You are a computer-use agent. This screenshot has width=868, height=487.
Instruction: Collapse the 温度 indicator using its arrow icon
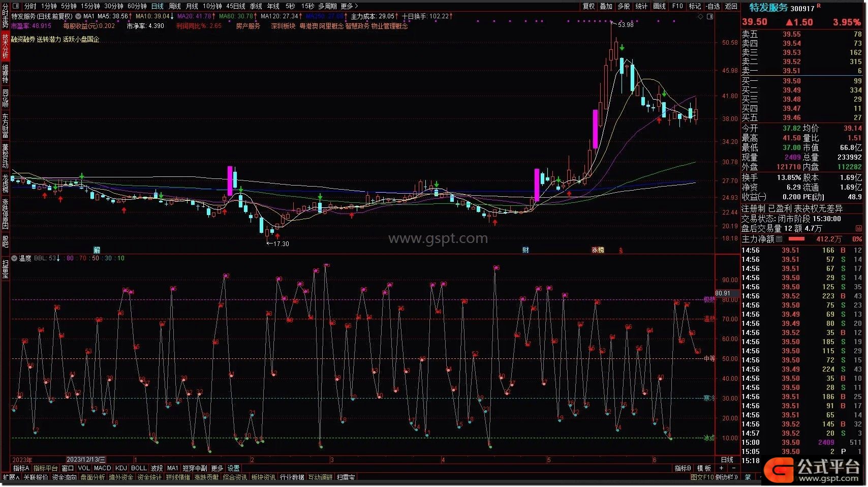point(14,258)
